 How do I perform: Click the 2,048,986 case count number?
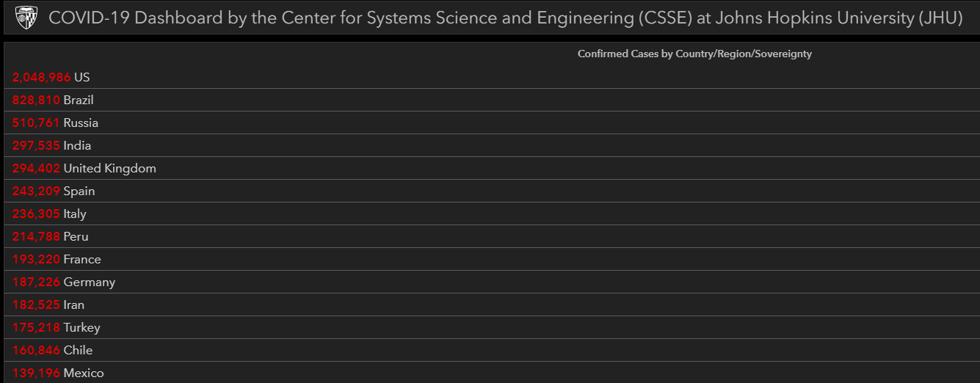(41, 77)
